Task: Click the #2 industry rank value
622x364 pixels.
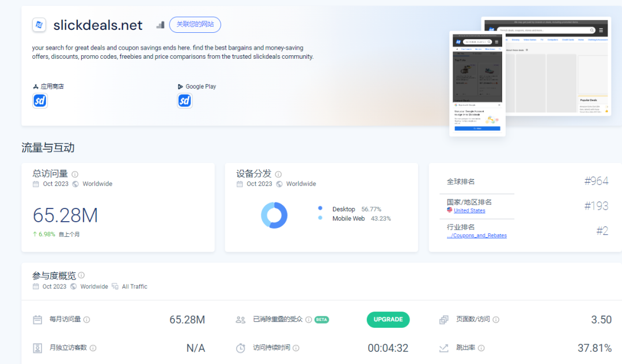Action: [602, 231]
